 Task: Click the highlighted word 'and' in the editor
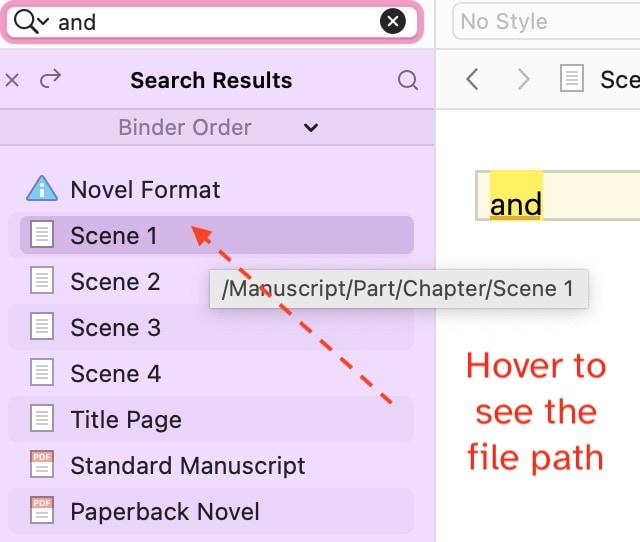pyautogui.click(x=516, y=204)
